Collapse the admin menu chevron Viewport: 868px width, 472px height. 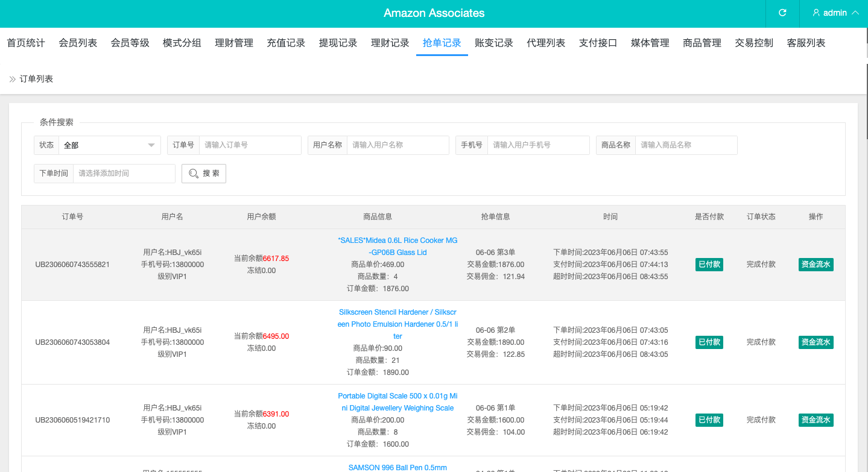point(855,13)
